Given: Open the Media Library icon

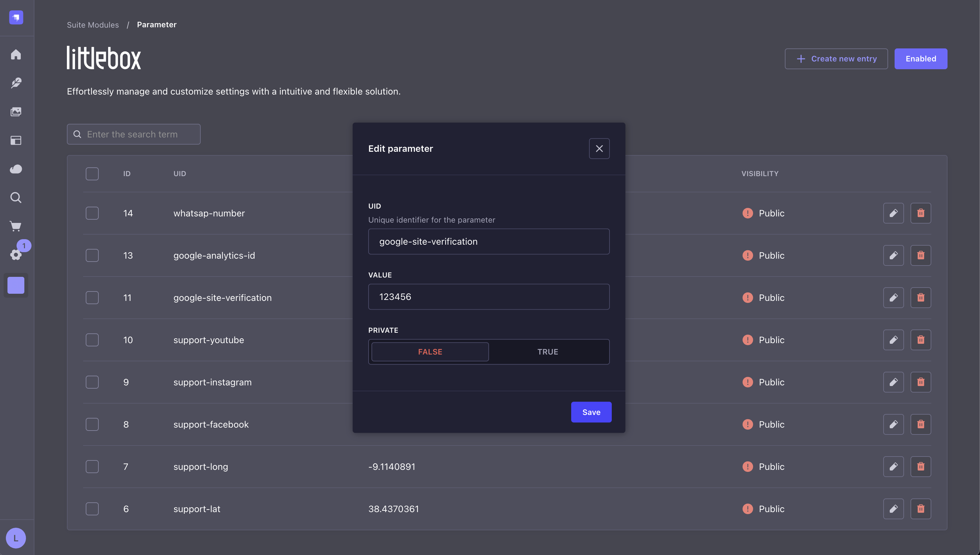Looking at the screenshot, I should (x=16, y=112).
